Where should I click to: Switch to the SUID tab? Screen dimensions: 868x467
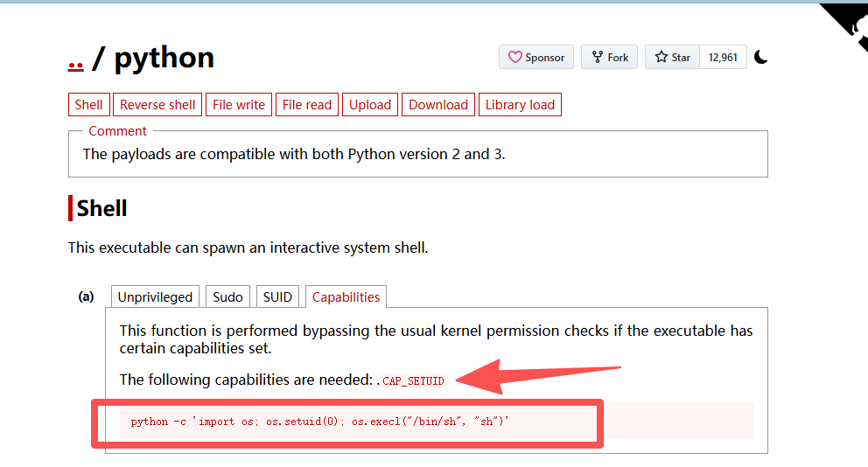click(277, 296)
